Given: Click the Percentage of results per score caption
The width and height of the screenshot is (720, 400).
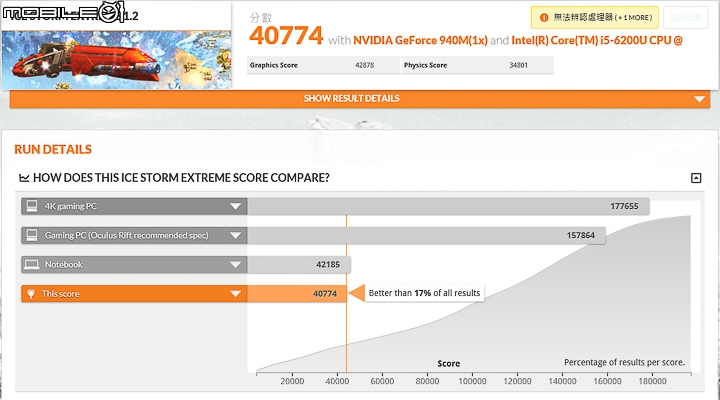Looking at the screenshot, I should [624, 362].
